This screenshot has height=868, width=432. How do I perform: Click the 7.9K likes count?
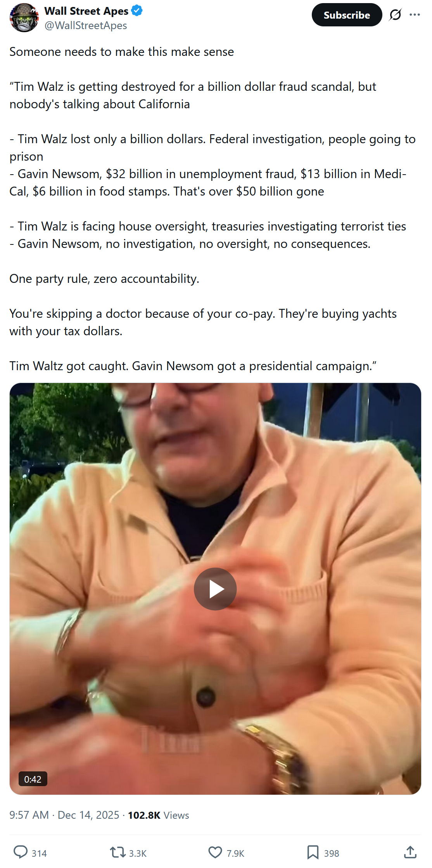(x=235, y=853)
